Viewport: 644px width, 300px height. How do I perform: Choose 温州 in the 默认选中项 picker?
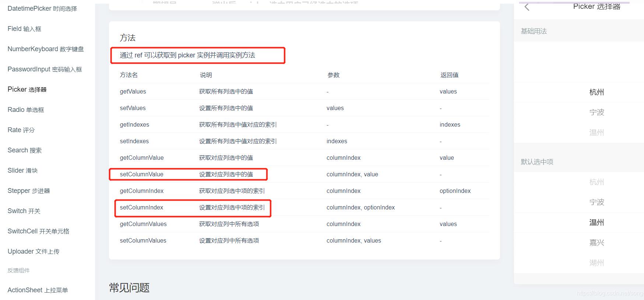point(596,223)
